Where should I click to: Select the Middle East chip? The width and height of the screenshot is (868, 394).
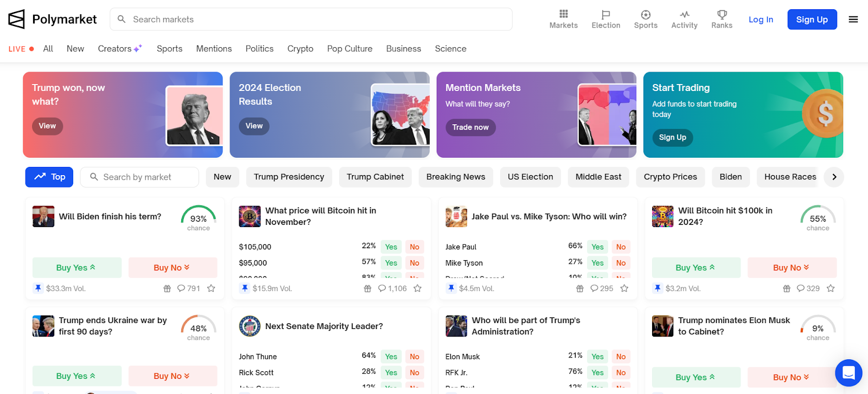click(x=598, y=177)
